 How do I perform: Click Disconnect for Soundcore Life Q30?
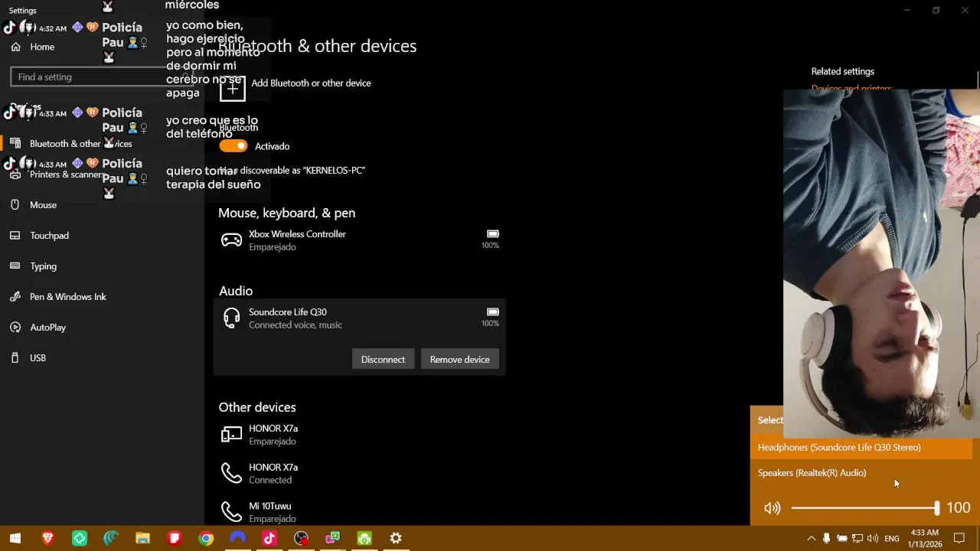click(x=383, y=359)
